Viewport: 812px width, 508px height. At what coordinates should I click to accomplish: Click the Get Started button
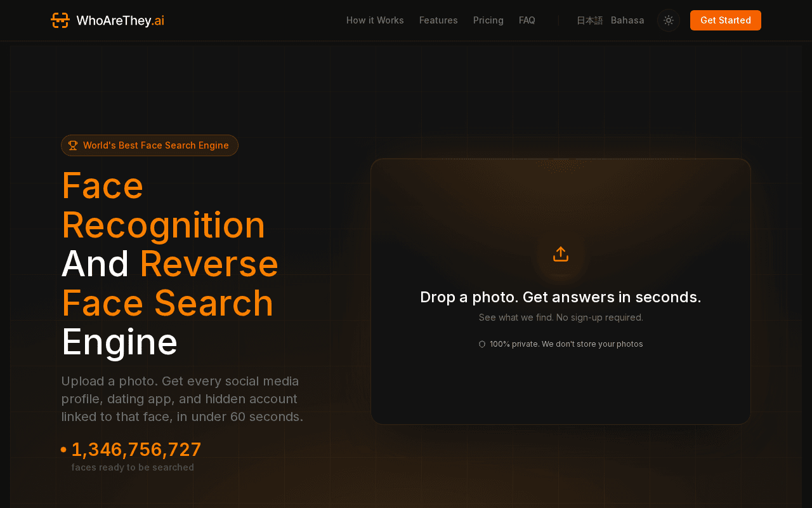(726, 20)
